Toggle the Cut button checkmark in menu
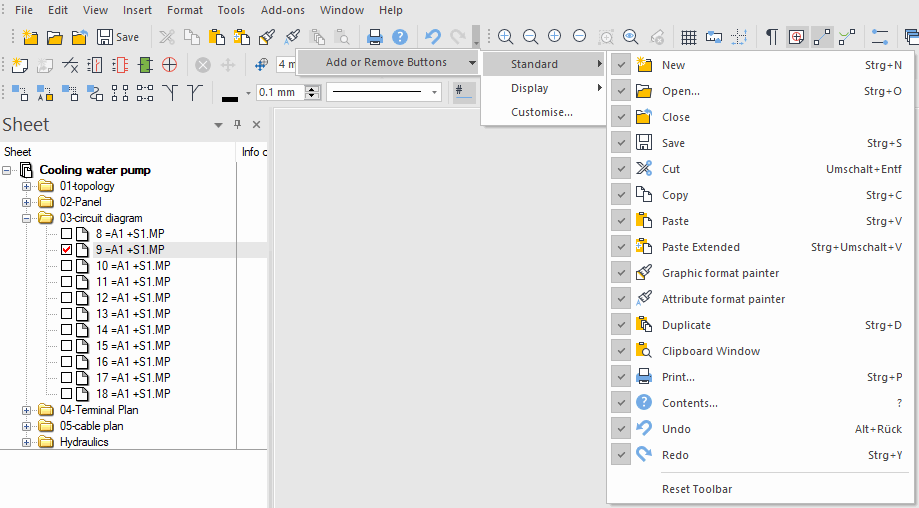This screenshot has height=508, width=919. coord(621,169)
